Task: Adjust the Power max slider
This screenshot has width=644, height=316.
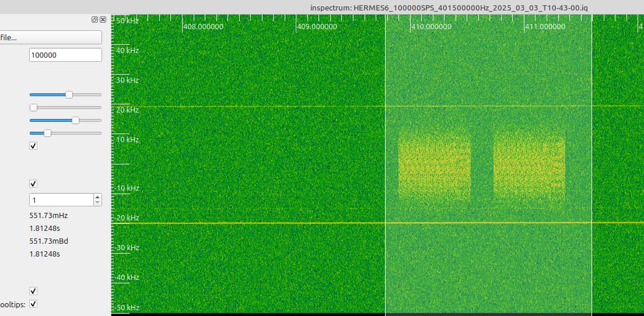Action: 75,120
